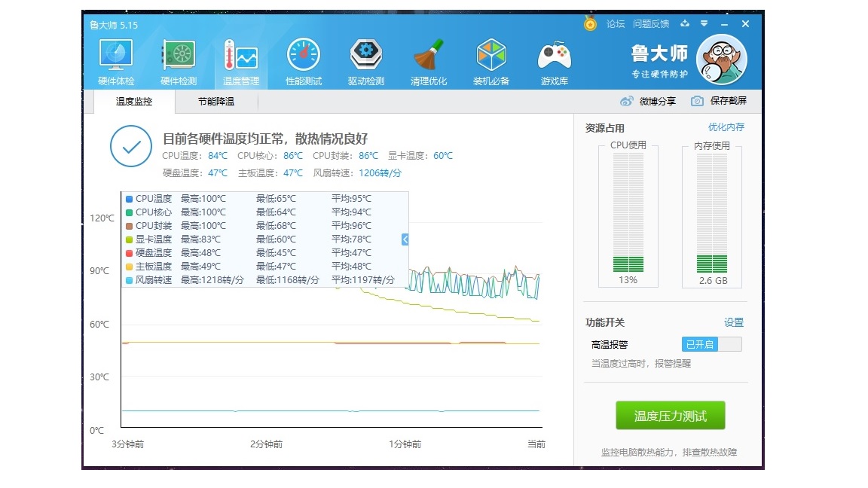Click the 内存使用 2.6 GB usage bar
The width and height of the screenshot is (868, 488).
point(712,213)
